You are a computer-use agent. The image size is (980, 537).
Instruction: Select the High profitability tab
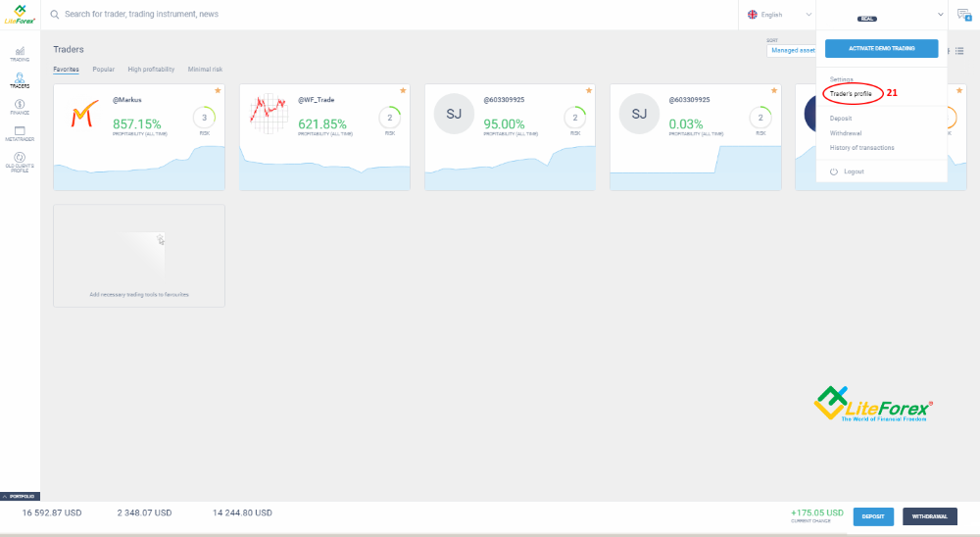click(x=151, y=70)
